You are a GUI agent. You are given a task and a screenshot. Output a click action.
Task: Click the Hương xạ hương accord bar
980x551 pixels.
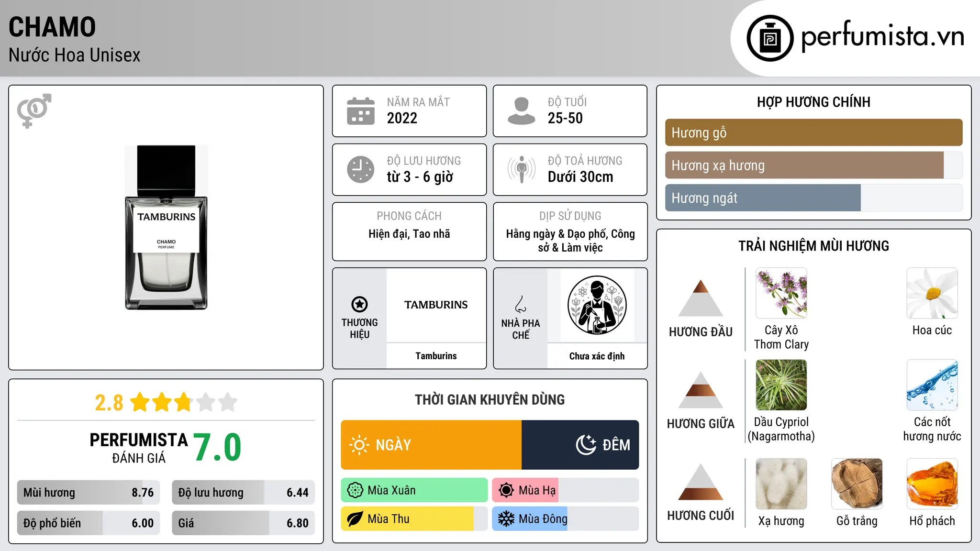tap(813, 165)
